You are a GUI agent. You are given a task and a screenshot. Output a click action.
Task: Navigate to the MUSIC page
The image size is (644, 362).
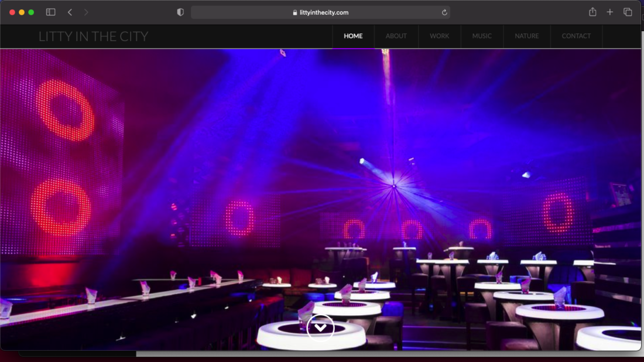(482, 36)
